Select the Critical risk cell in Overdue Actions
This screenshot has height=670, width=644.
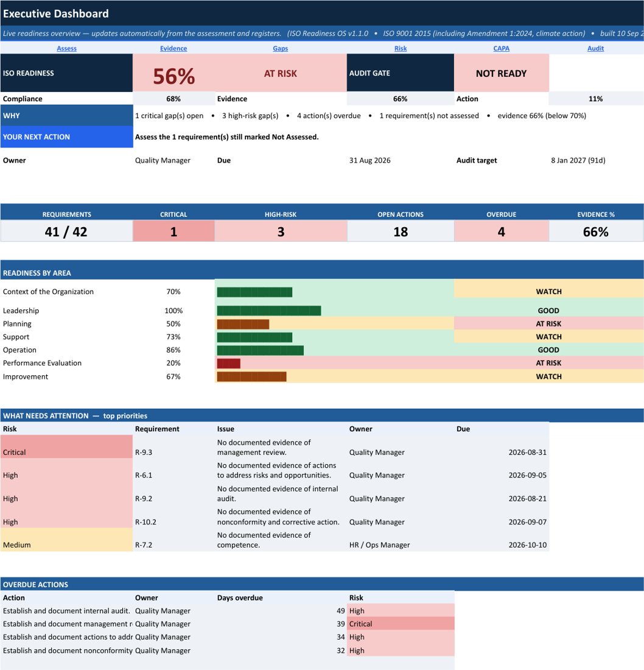tap(401, 624)
